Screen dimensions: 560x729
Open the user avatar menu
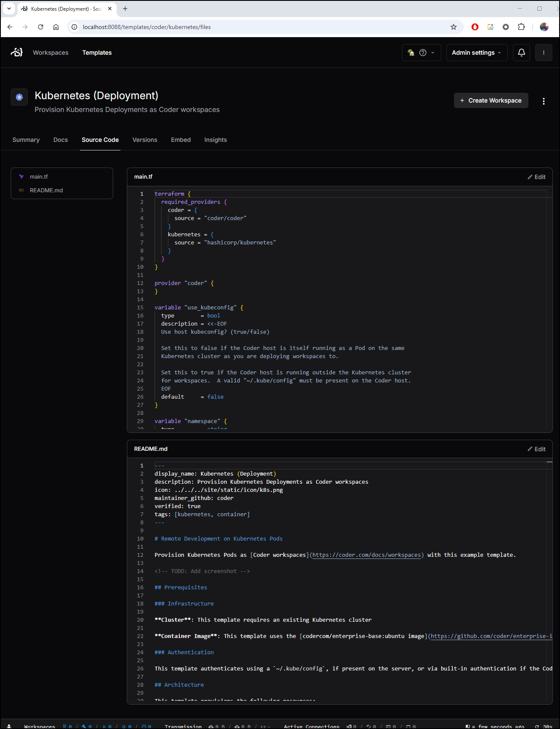point(543,53)
